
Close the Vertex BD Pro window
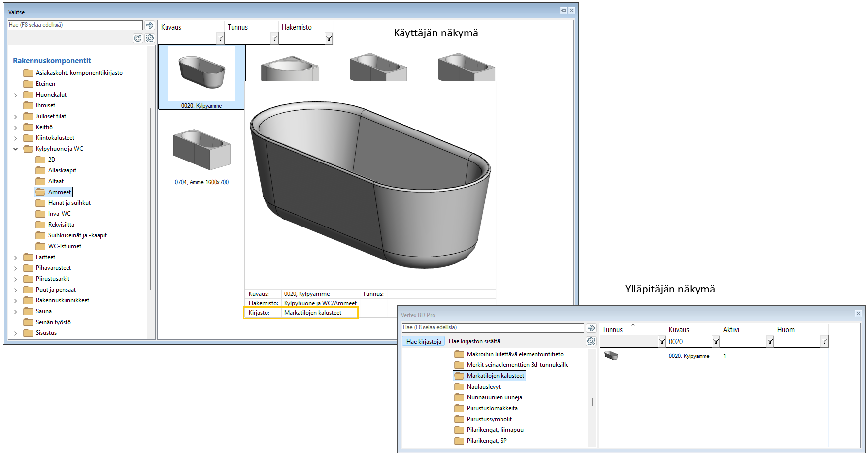tap(858, 314)
